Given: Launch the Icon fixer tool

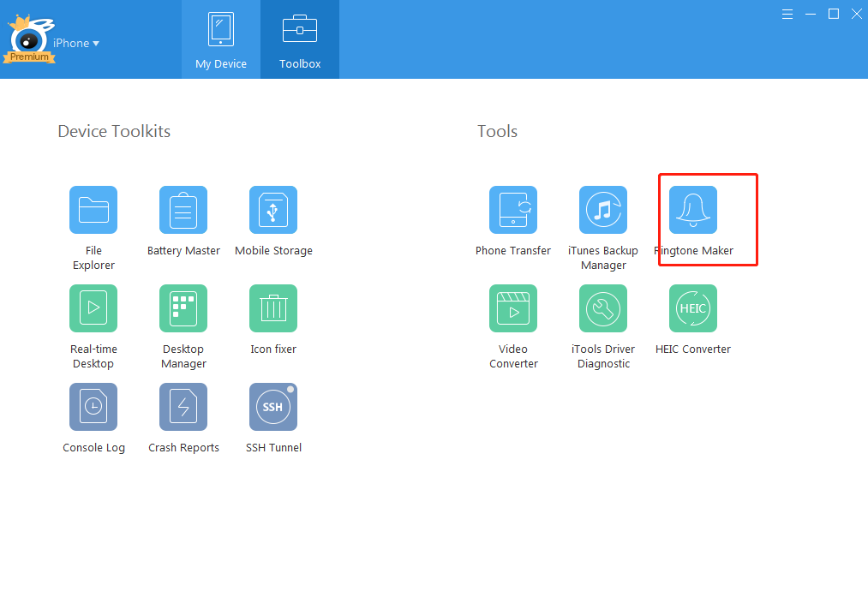Looking at the screenshot, I should pyautogui.click(x=273, y=308).
